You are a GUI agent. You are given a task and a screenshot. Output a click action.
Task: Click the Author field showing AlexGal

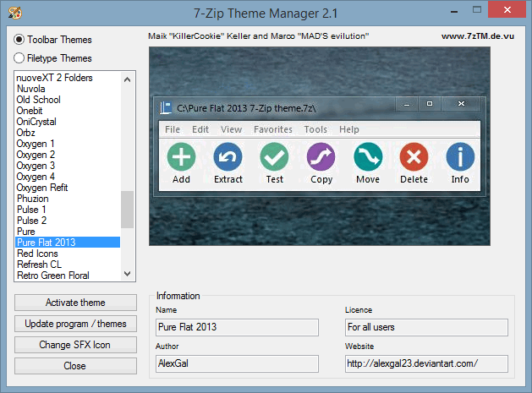coord(237,363)
